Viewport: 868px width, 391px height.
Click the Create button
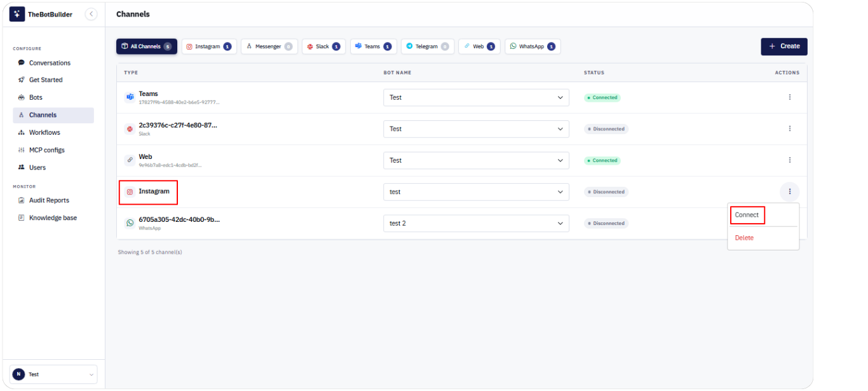pyautogui.click(x=784, y=46)
